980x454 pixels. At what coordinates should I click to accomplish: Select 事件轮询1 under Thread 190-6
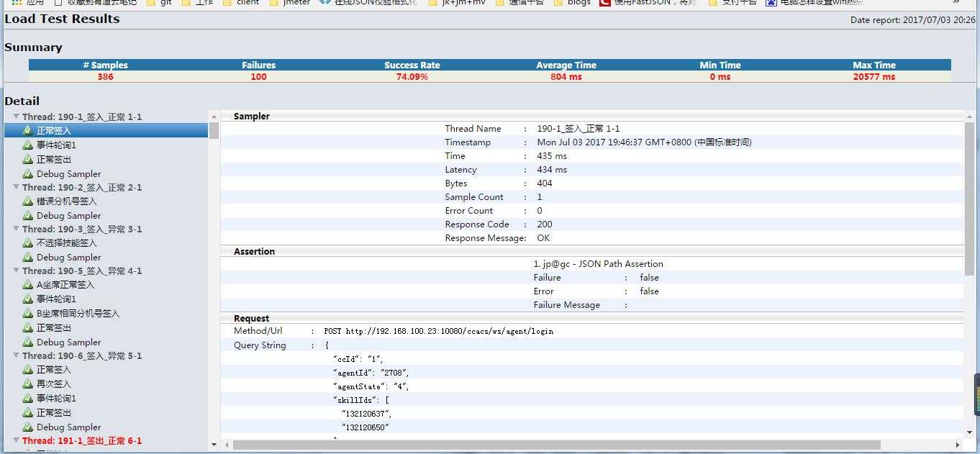(56, 399)
